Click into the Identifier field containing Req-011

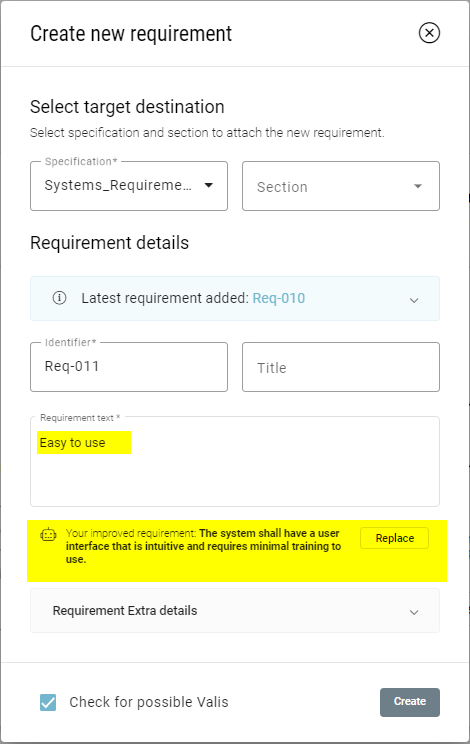point(129,367)
